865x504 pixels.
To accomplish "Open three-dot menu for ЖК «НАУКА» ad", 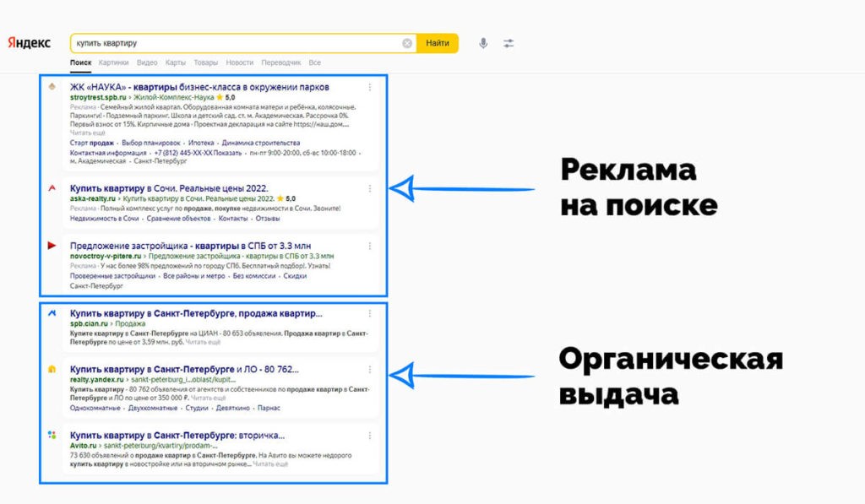I will pos(370,87).
